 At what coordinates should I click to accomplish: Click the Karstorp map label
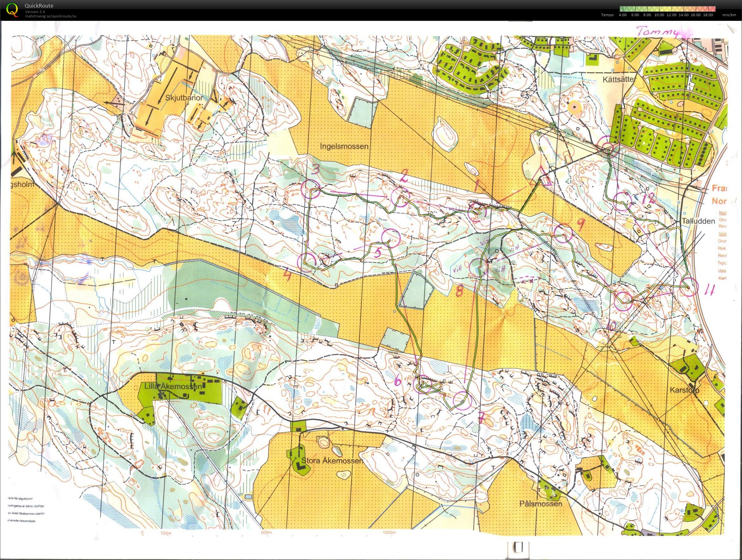[684, 390]
